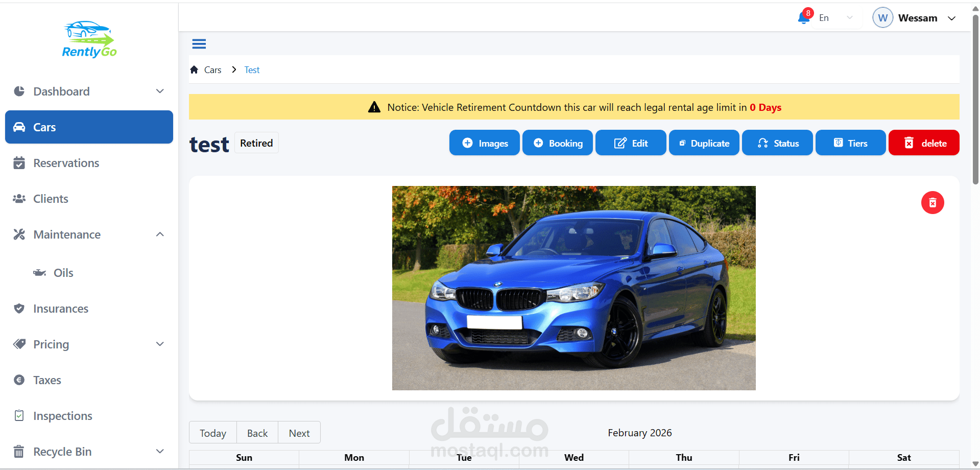Delete the car image with red trash icon

[x=933, y=203]
